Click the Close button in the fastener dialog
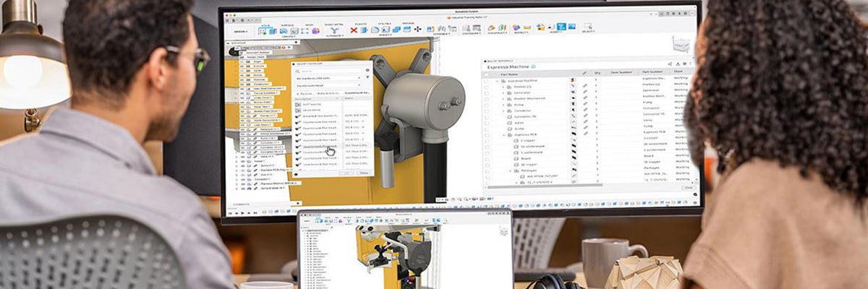This screenshot has height=289, width=868. [365, 173]
